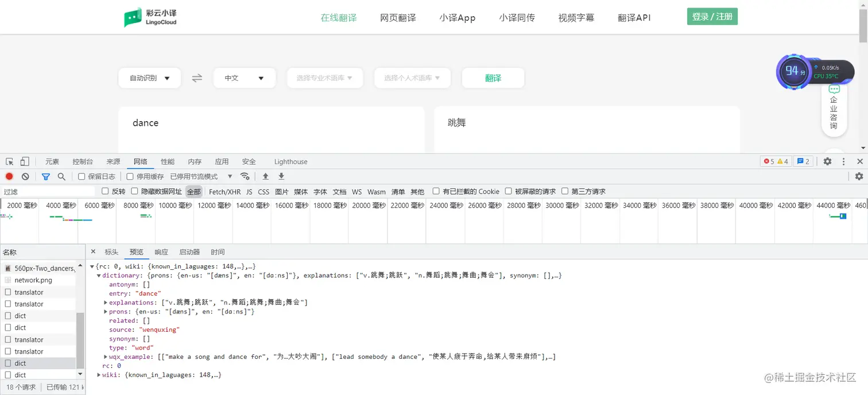This screenshot has width=868, height=395.
Task: Click the export HAR download arrow
Action: (x=281, y=177)
